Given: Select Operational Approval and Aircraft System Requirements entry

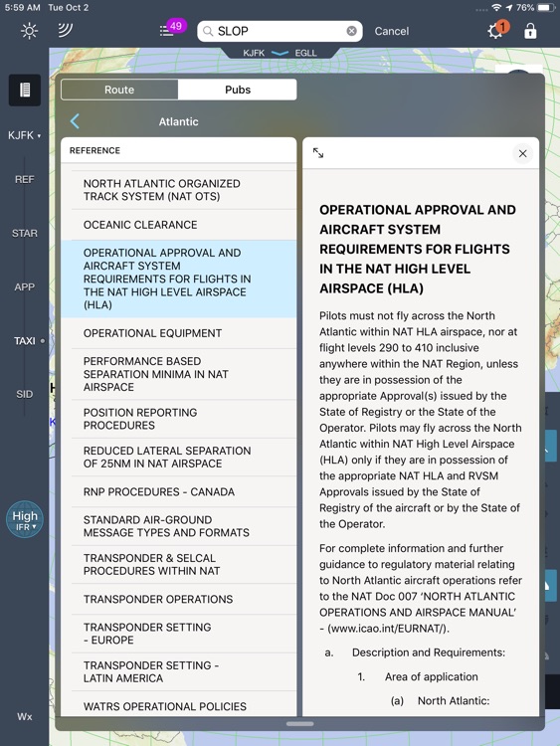Looking at the screenshot, I should pyautogui.click(x=179, y=279).
